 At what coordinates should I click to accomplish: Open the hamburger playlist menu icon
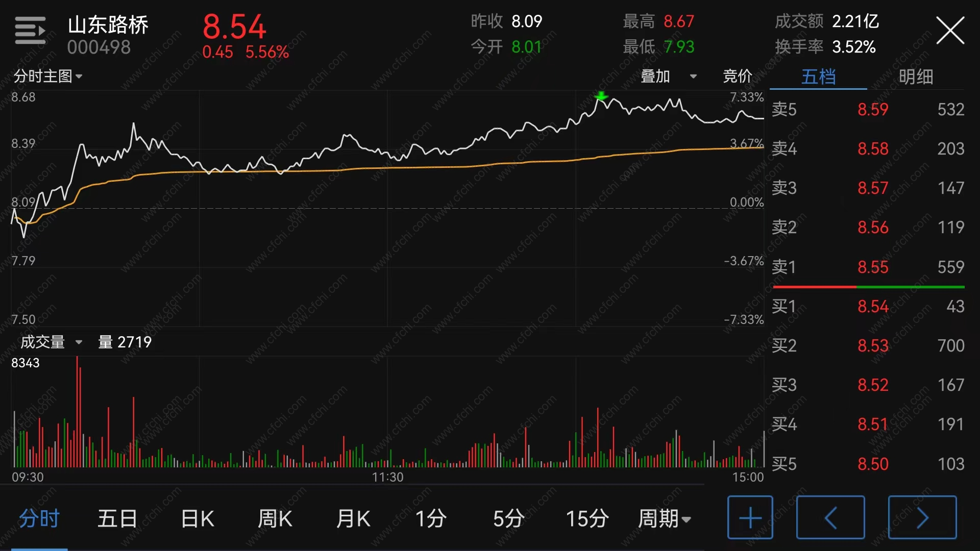30,30
